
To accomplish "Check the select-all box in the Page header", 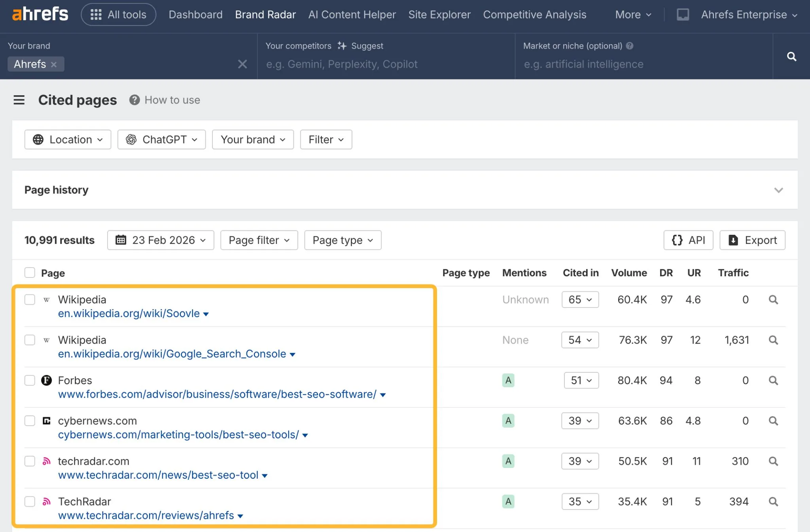I will (x=30, y=272).
